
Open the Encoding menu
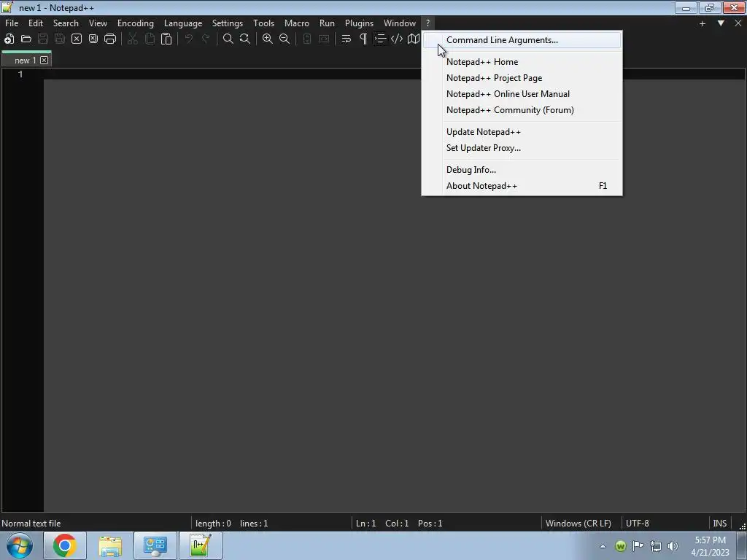pos(136,23)
